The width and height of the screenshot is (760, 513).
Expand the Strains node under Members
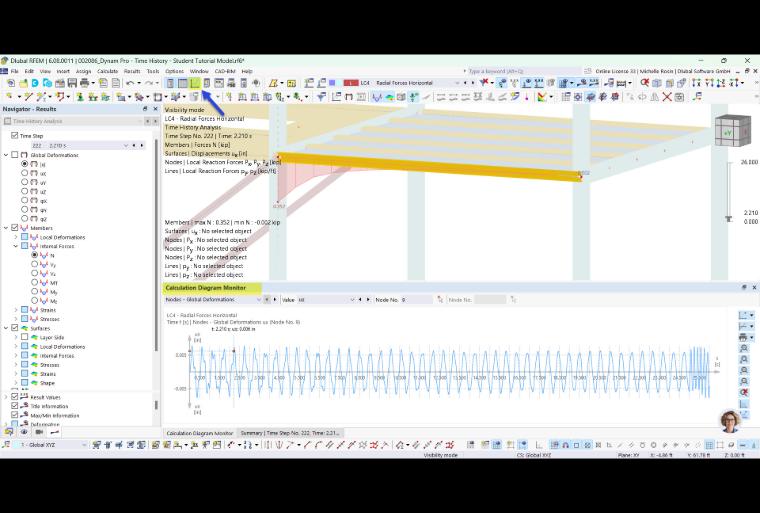click(x=16, y=310)
